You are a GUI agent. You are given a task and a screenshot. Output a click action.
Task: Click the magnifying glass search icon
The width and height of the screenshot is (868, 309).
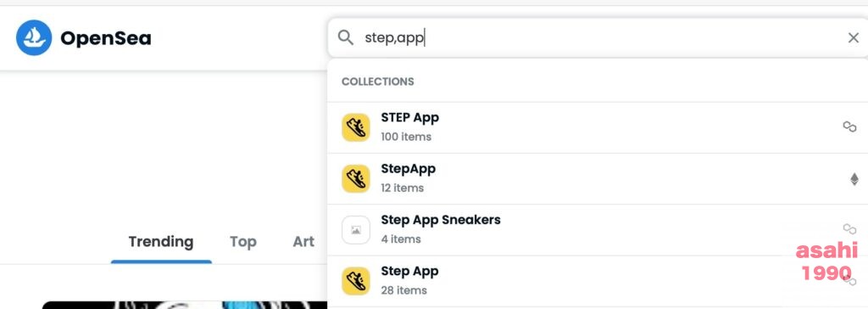pos(346,37)
